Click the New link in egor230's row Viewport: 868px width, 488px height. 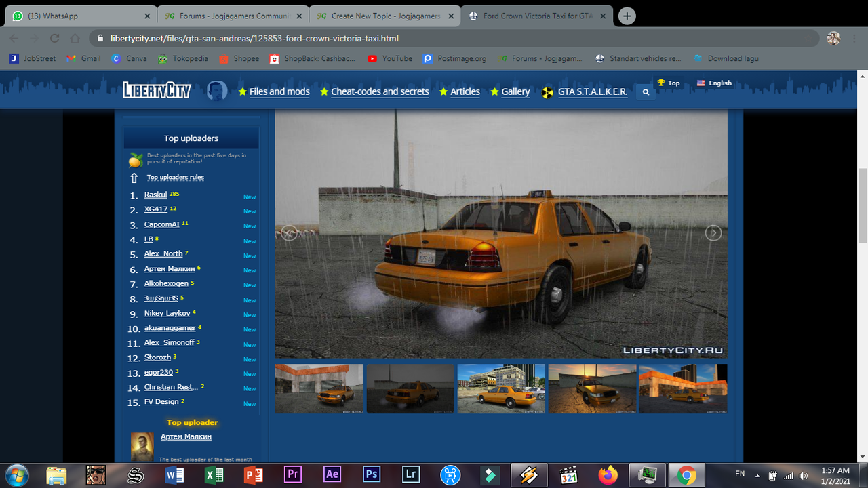click(x=250, y=374)
